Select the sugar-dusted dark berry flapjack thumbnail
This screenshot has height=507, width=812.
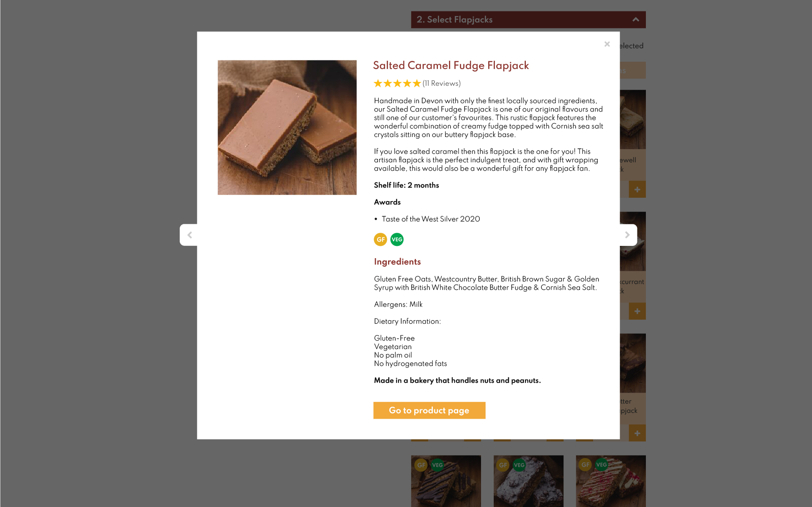click(528, 486)
